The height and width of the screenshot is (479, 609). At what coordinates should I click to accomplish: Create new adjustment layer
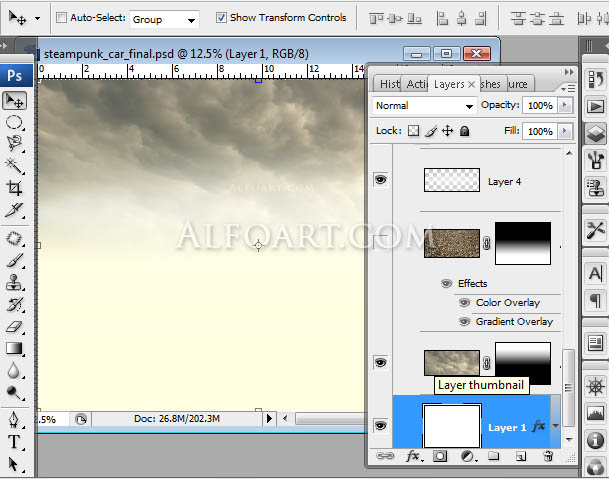click(x=468, y=456)
